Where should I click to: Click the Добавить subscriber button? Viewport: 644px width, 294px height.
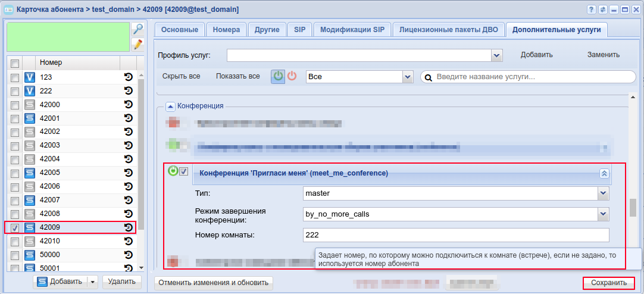(61, 282)
